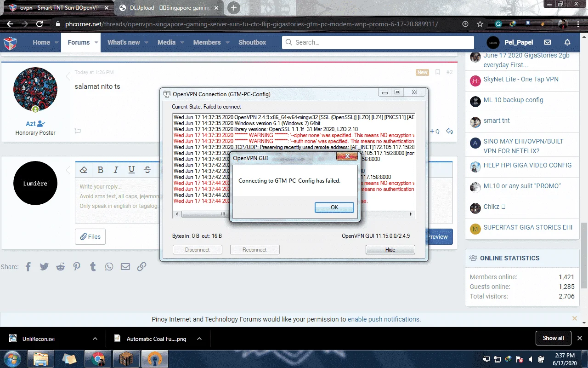
Task: Open the HELP HPI GIGA VIDEO CONFIG thread
Action: 527,165
